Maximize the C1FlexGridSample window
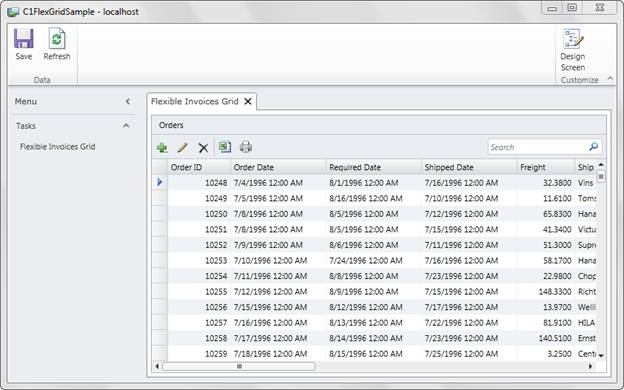Image resolution: width=624 pixels, height=390 pixels. (x=572, y=8)
